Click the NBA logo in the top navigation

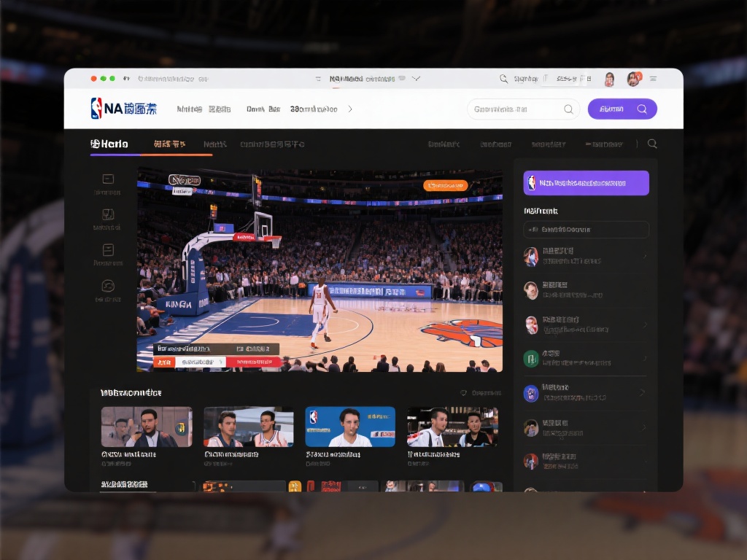coord(96,109)
